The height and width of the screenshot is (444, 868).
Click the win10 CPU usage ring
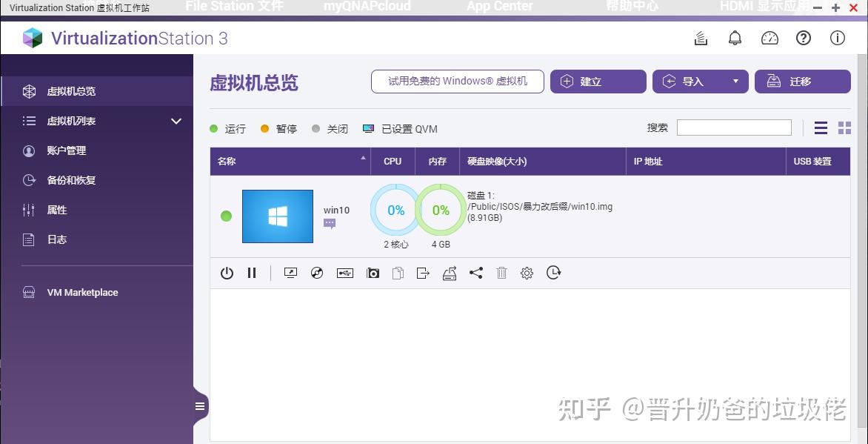395,210
